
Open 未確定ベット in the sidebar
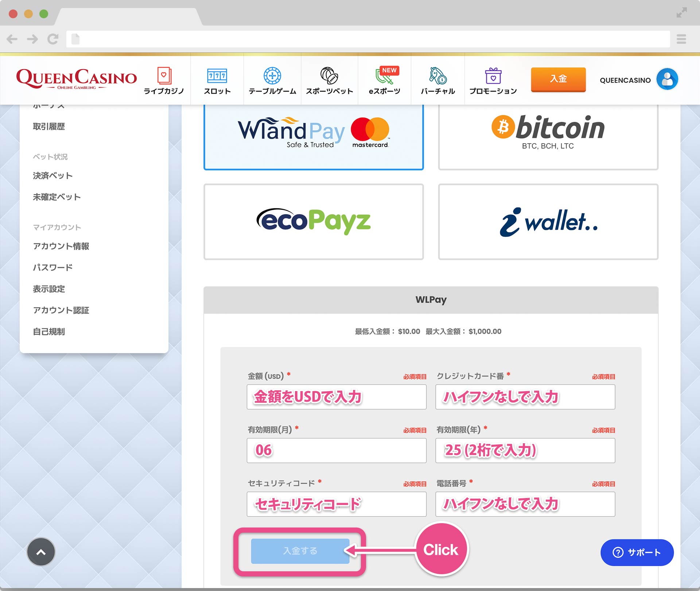(57, 197)
